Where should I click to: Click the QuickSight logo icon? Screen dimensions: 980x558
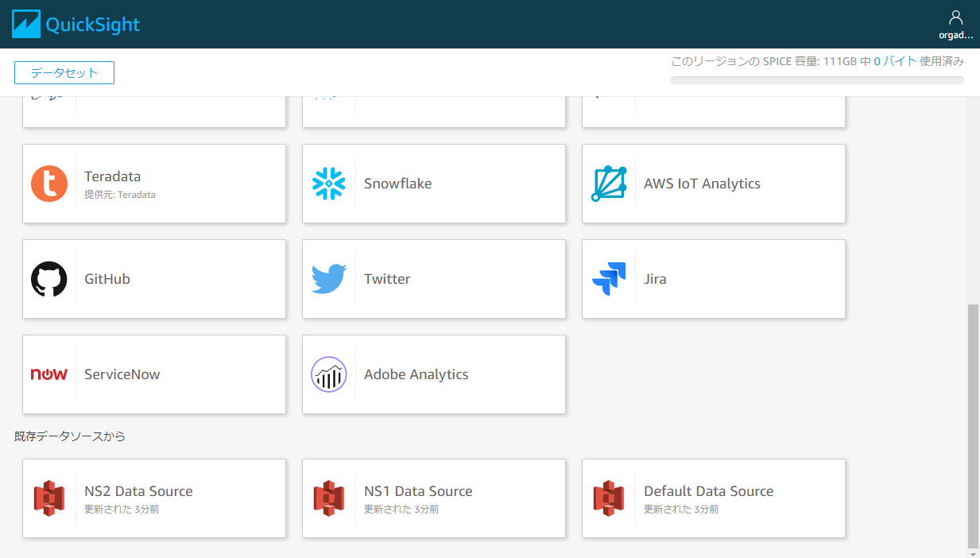[x=25, y=24]
